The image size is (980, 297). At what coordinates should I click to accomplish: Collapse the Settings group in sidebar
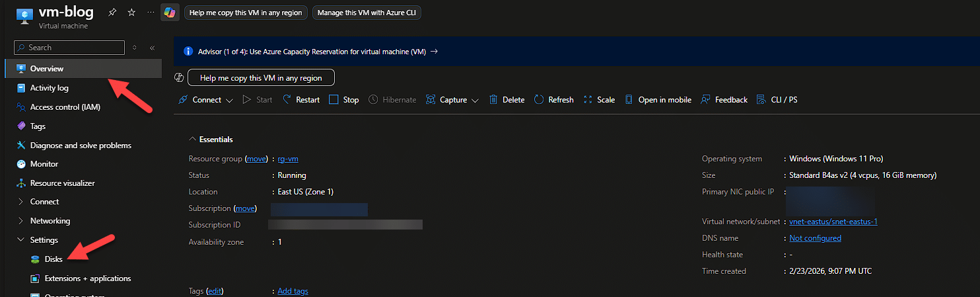coord(21,240)
